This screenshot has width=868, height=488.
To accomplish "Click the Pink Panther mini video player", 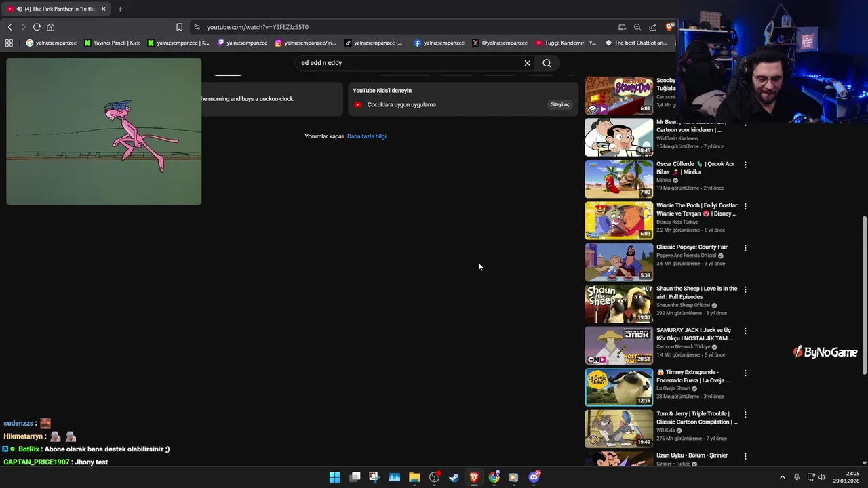I will 104,131.
